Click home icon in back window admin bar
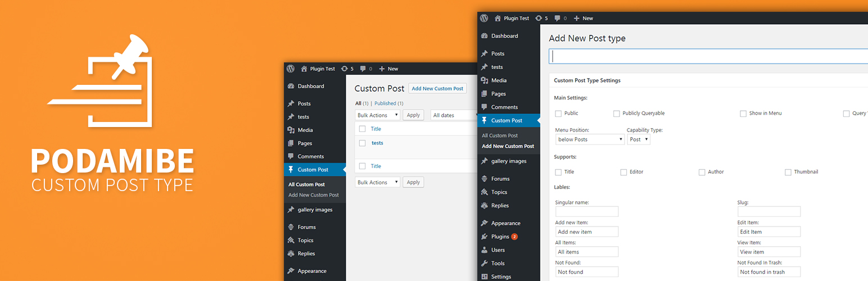The width and height of the screenshot is (868, 281). click(x=304, y=69)
